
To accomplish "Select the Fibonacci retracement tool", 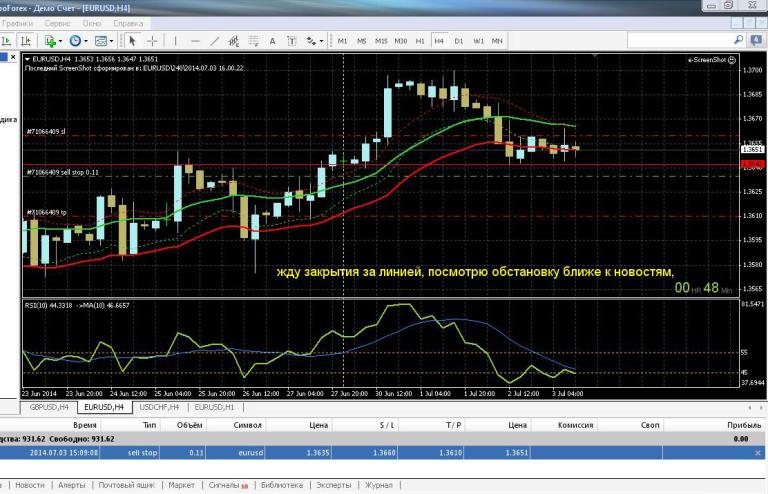I will (x=253, y=41).
